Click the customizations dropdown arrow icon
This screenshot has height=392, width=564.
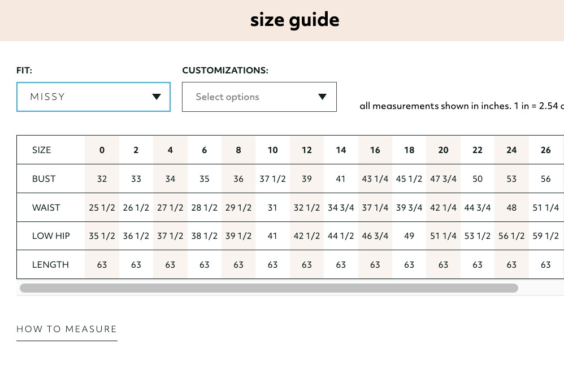(322, 97)
